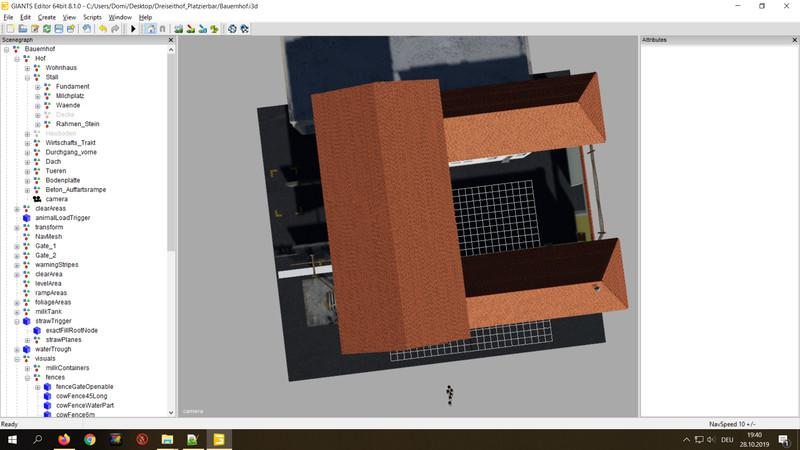This screenshot has width=800, height=450.
Task: Click the Redo arrow icon
Action: [x=115, y=29]
